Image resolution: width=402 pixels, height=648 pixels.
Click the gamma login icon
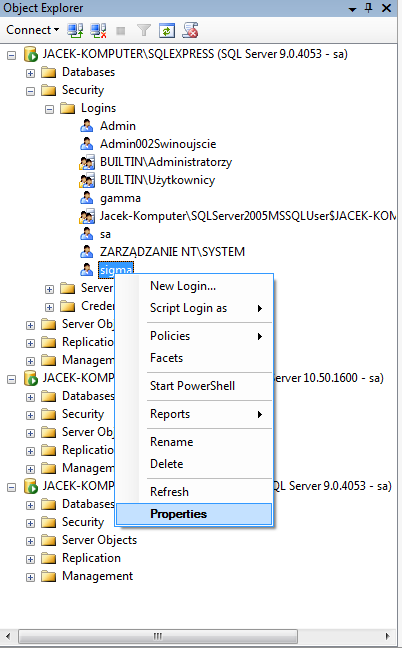(86, 198)
